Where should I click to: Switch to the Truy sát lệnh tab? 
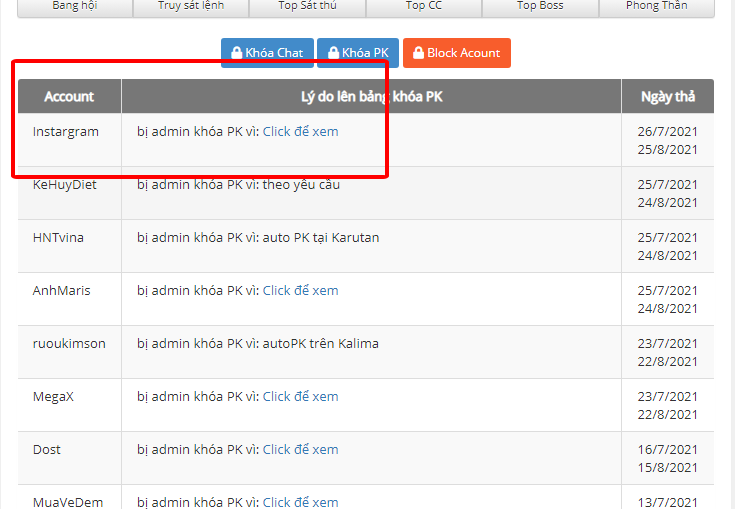coord(190,6)
